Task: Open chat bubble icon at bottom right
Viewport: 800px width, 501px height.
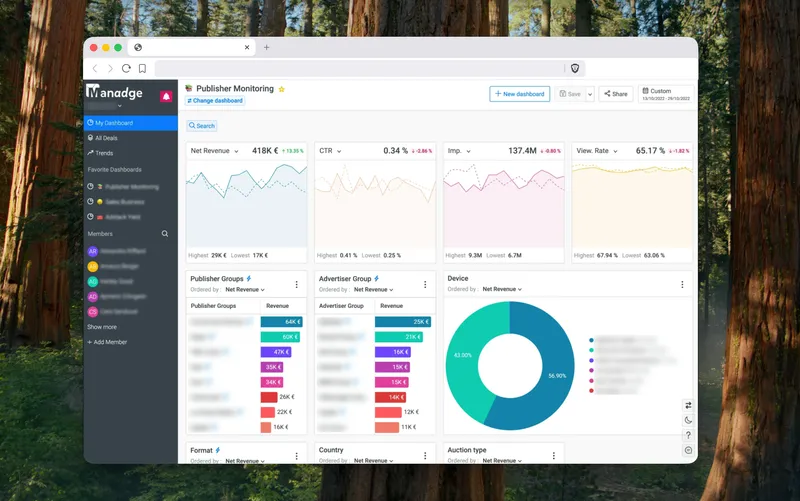Action: (x=688, y=450)
